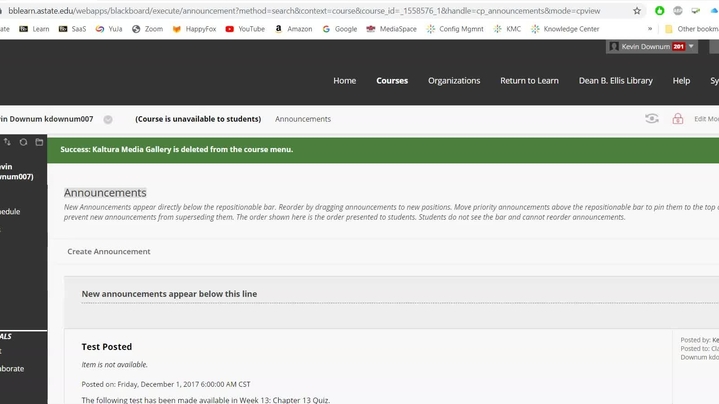719x404 pixels.
Task: Click the Create Announcement button
Action: point(109,251)
